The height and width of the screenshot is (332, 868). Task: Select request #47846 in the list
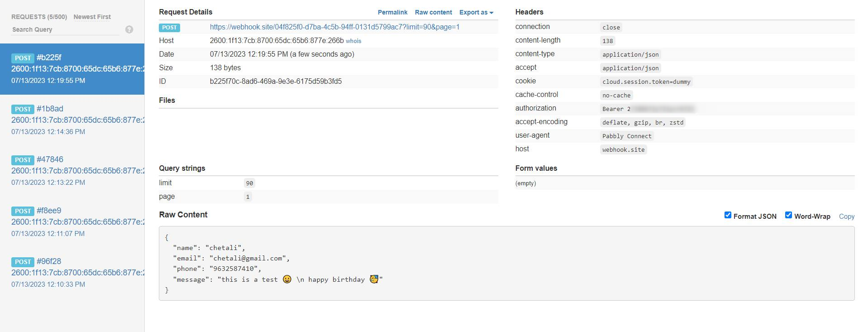(72, 171)
